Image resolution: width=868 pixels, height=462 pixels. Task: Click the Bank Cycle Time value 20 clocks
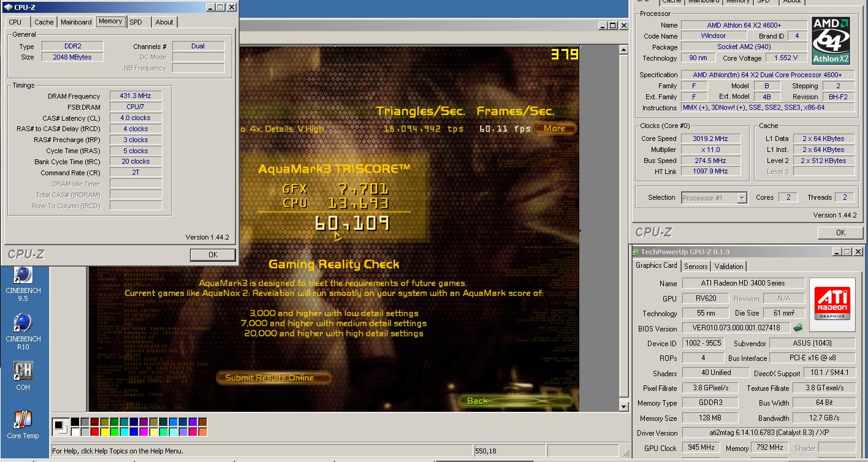[135, 162]
